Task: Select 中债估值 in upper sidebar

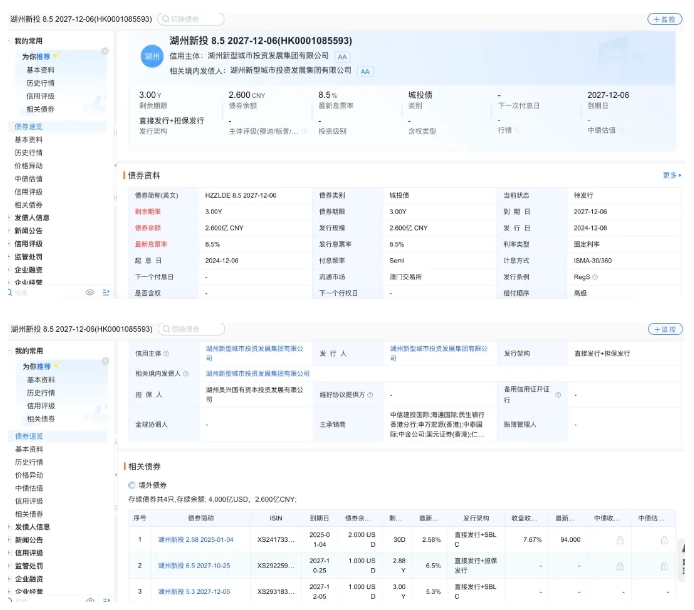Action: tap(29, 179)
